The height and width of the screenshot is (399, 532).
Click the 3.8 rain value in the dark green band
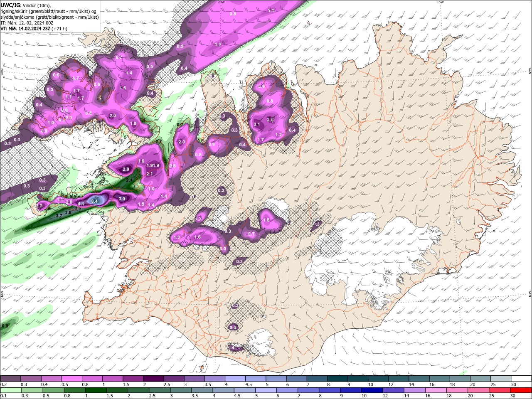pyautogui.click(x=68, y=212)
